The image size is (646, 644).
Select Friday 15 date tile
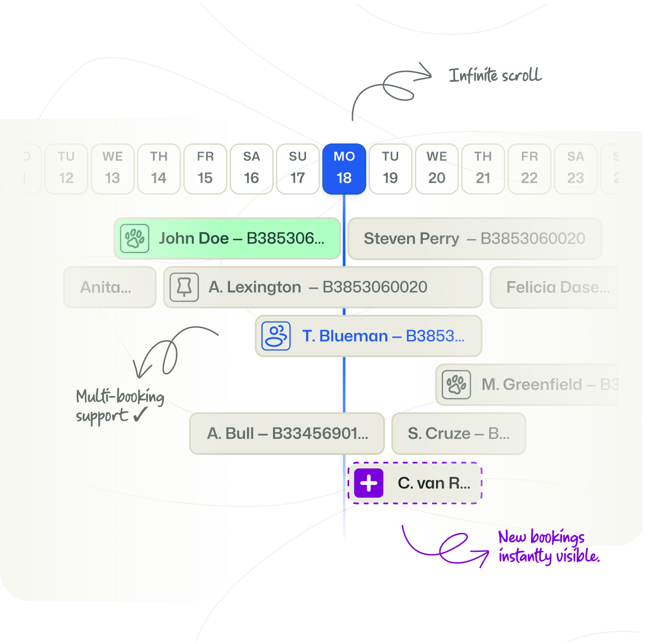tap(205, 169)
